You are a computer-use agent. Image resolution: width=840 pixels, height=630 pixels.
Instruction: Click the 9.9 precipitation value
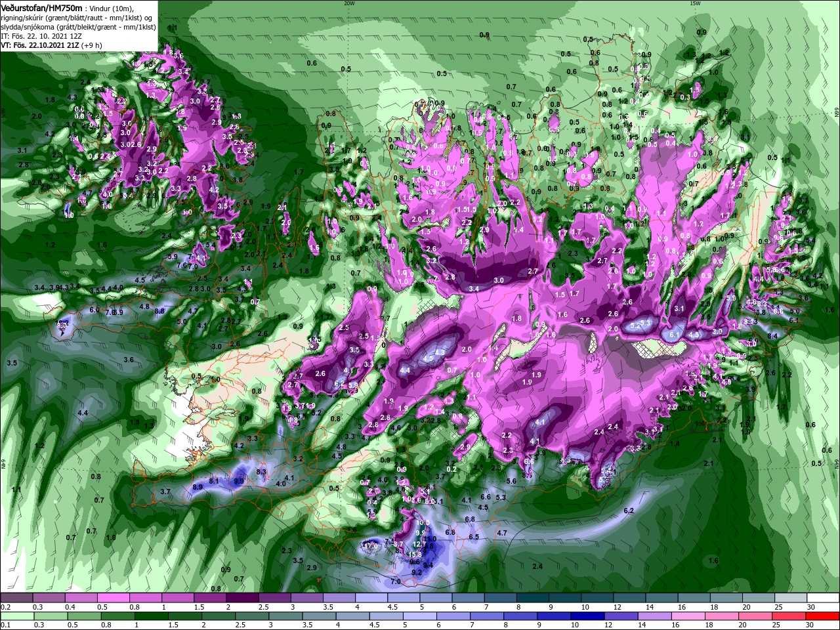(239, 481)
